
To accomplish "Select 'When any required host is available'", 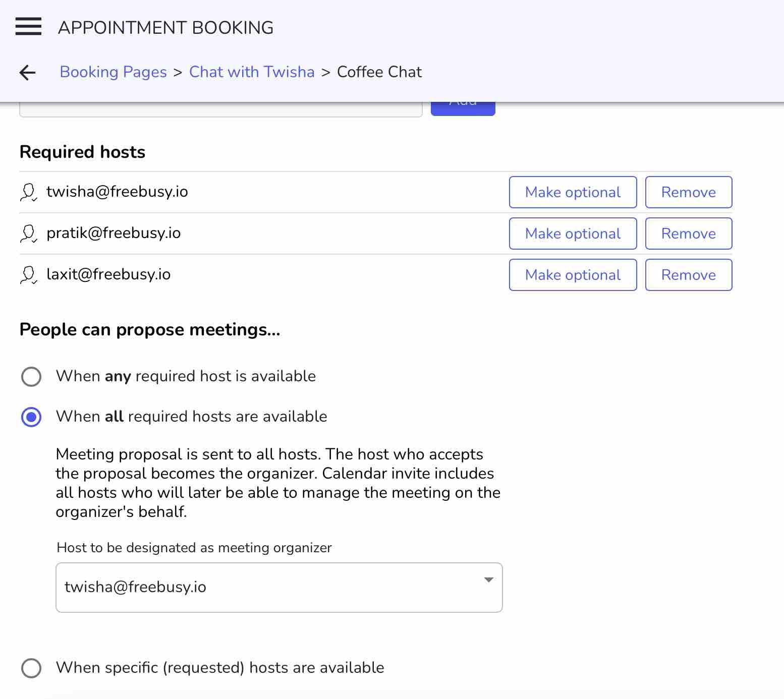I will 31,376.
